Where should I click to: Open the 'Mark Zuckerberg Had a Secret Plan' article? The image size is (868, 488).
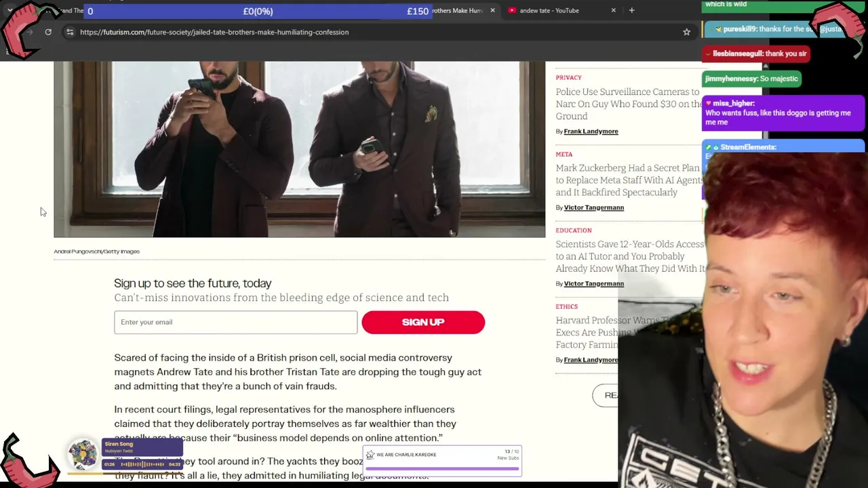coord(629,180)
